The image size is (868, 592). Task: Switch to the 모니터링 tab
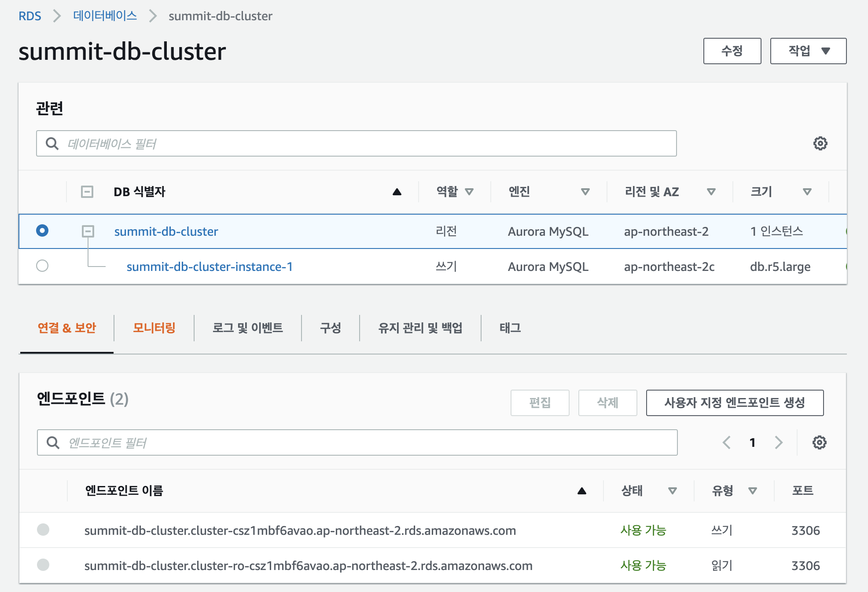click(x=154, y=328)
